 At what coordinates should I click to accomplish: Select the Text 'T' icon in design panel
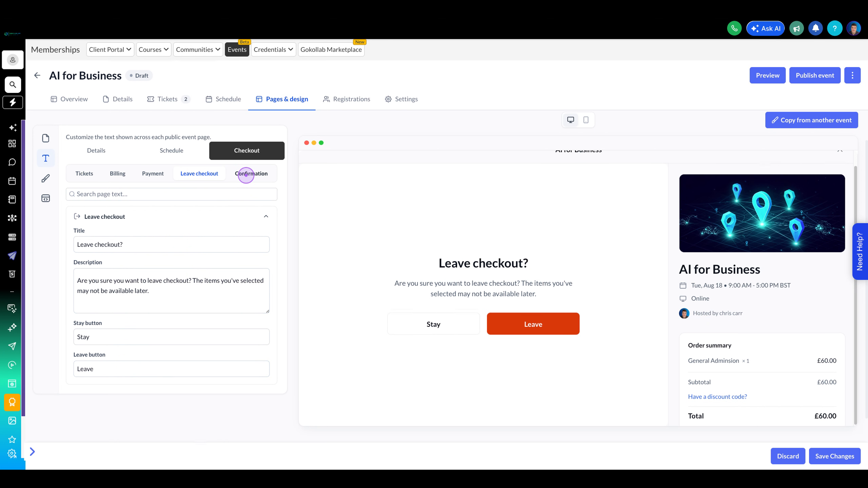pos(45,158)
